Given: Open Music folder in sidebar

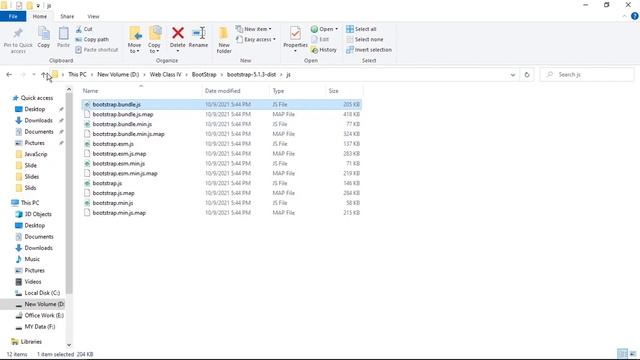Looking at the screenshot, I should coord(27,259).
